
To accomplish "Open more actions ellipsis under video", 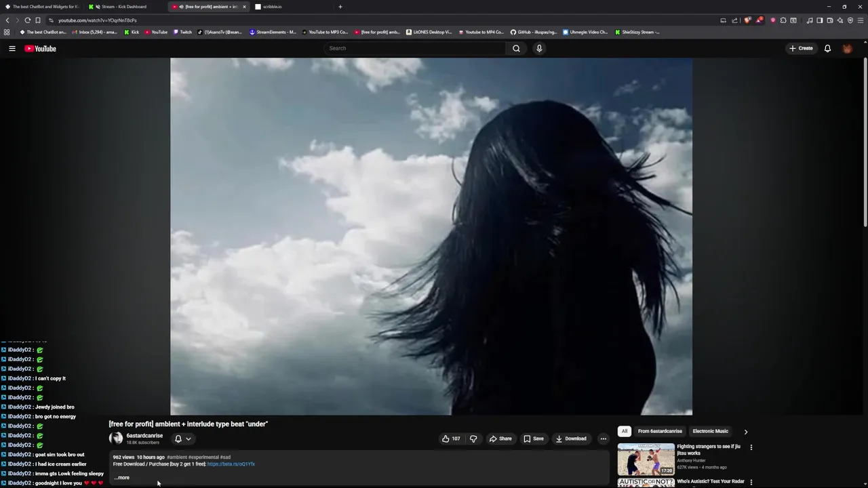I will click(x=603, y=439).
